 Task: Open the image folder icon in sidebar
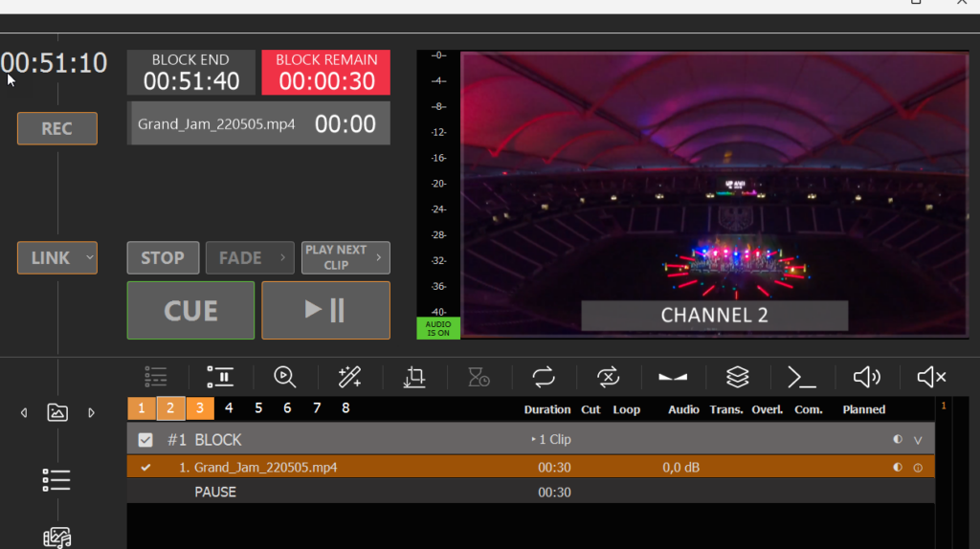[x=57, y=413]
